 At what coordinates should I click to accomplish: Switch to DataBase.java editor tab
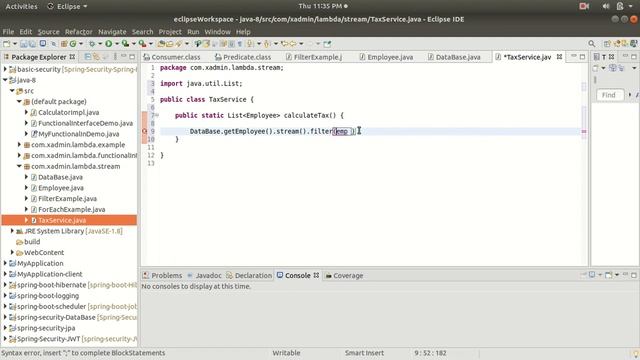point(454,57)
